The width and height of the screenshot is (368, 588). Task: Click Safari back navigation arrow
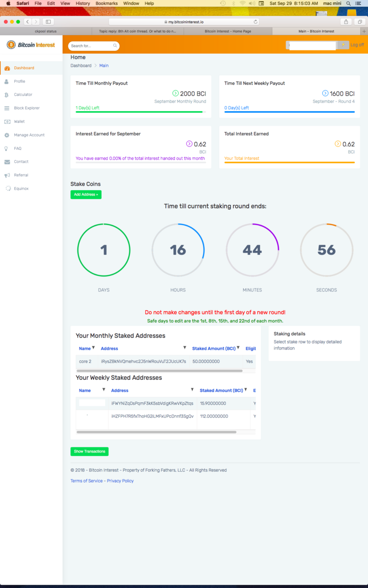(x=27, y=22)
